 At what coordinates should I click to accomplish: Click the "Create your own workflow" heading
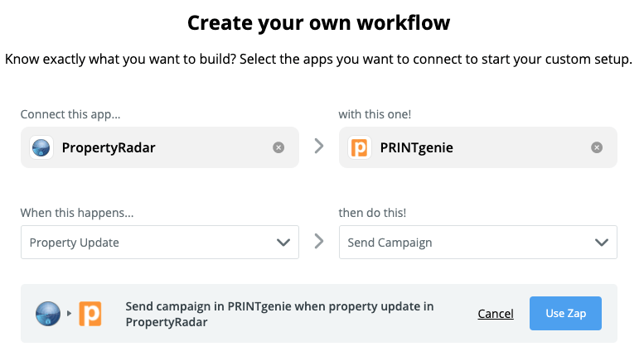(x=319, y=22)
